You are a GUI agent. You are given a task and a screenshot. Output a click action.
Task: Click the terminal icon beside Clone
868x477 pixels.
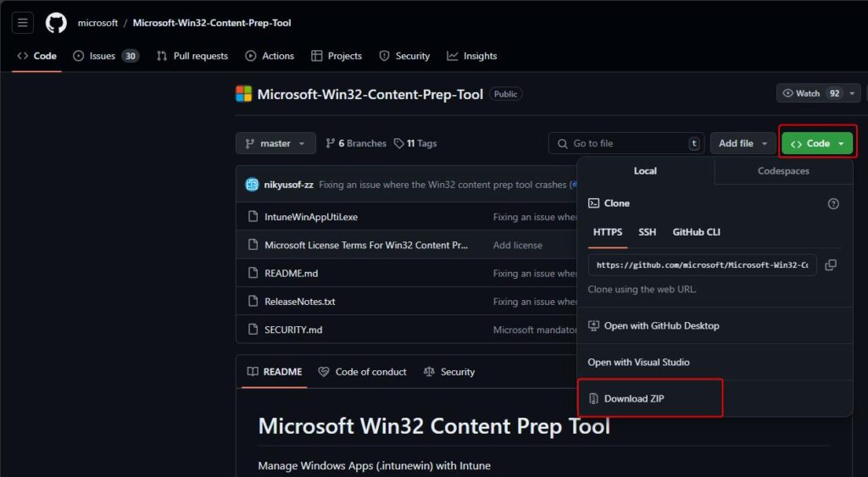(593, 203)
